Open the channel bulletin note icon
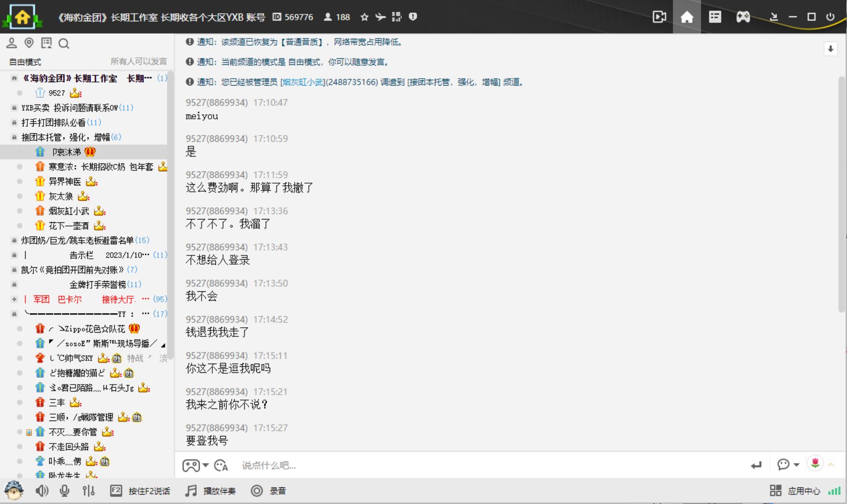Screen dimensions: 847x504 [x=47, y=43]
